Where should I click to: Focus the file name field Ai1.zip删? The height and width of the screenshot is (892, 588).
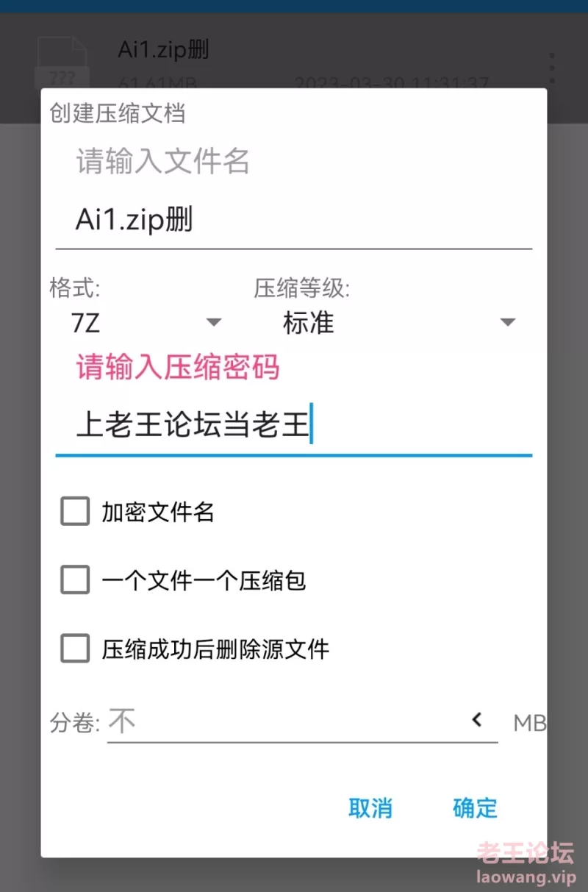coord(294,221)
